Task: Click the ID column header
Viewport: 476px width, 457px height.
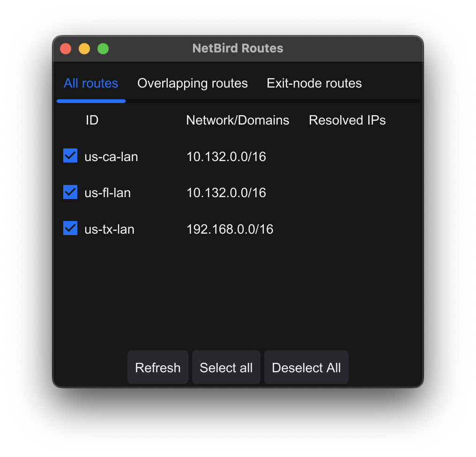Action: click(x=92, y=120)
